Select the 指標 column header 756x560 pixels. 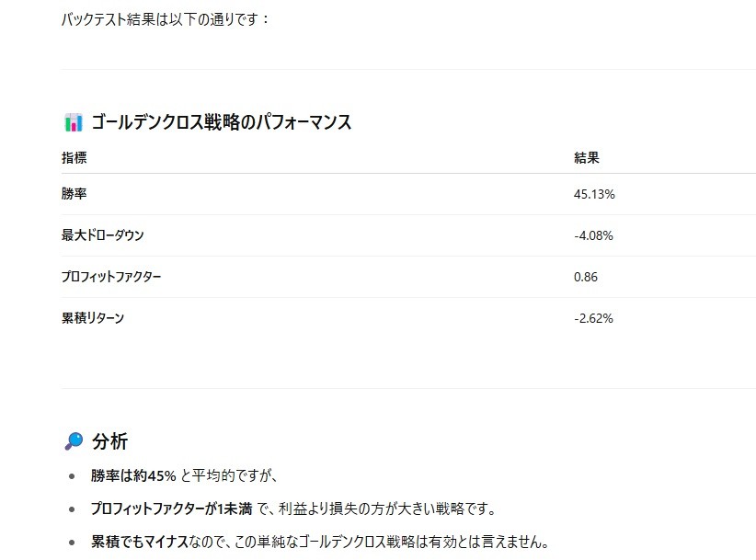point(74,157)
